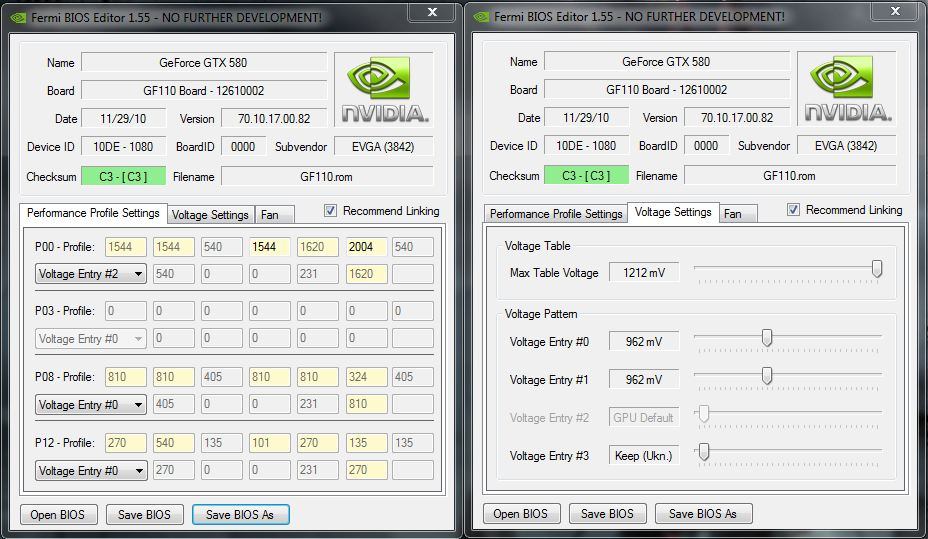Image resolution: width=928 pixels, height=539 pixels.
Task: Click the BoardID 0000 field in left window
Action: tap(243, 147)
